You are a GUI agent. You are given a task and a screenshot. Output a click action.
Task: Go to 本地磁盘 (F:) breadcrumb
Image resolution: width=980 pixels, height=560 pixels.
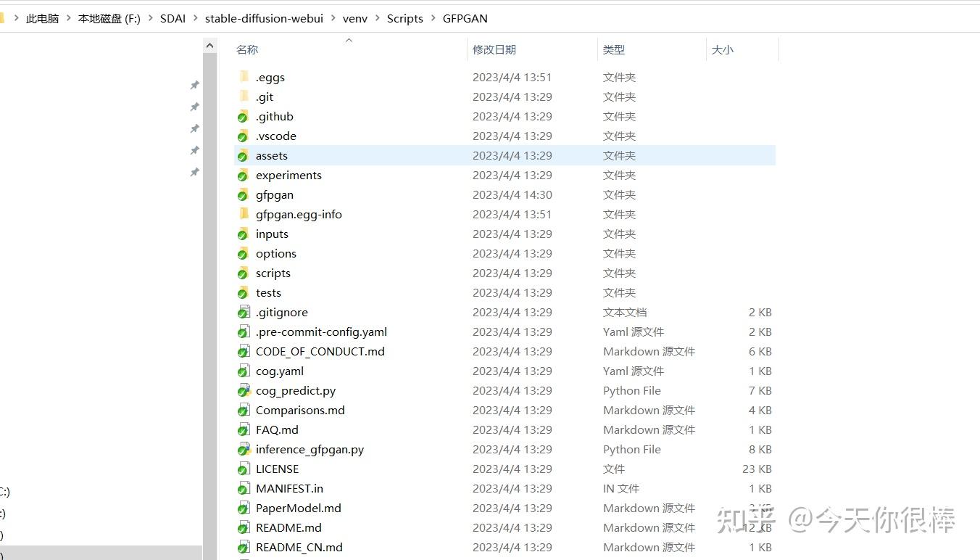point(109,18)
